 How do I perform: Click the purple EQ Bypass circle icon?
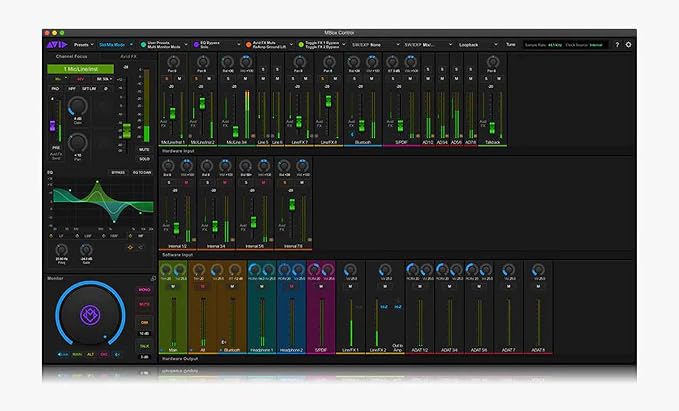click(x=196, y=45)
